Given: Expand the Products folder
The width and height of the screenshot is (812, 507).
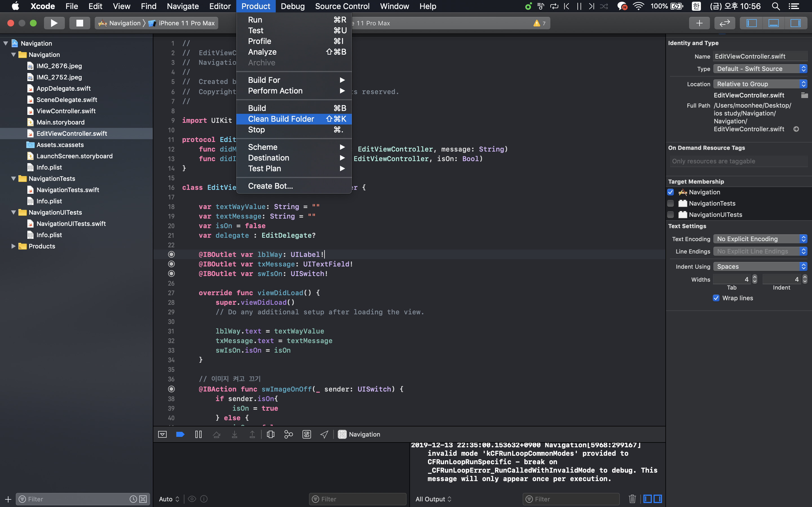Looking at the screenshot, I should pyautogui.click(x=14, y=246).
